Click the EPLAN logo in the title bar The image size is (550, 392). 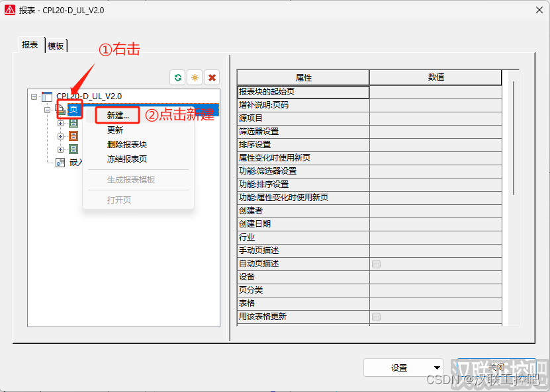click(10, 10)
